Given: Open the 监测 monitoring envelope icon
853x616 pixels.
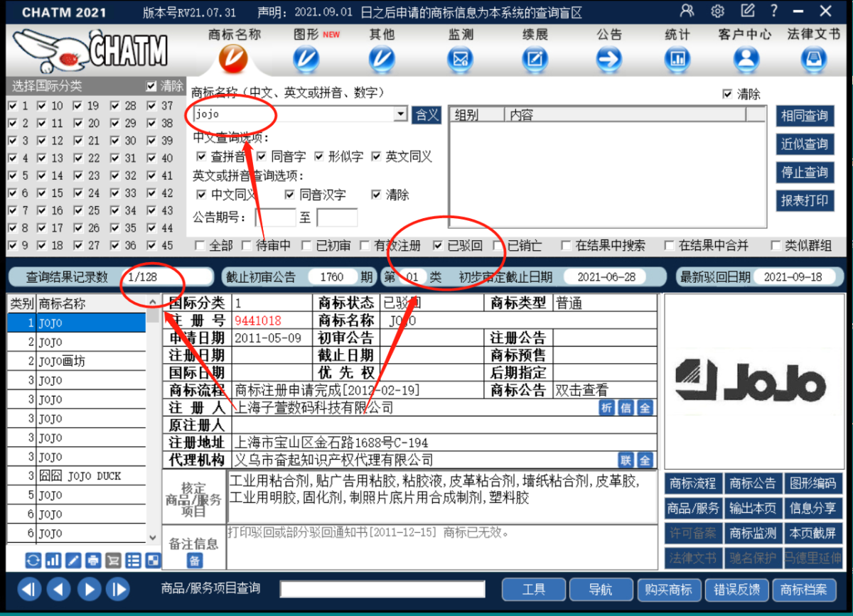Looking at the screenshot, I should click(461, 58).
